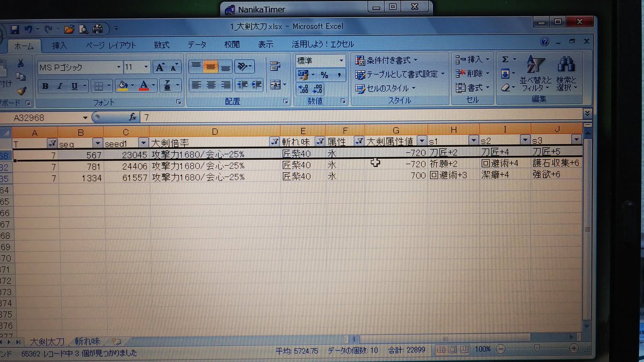
Task: Increase decimal places icon
Action: 303,89
